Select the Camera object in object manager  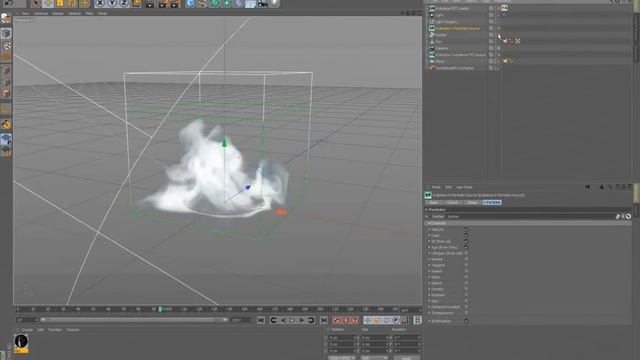coord(442,48)
